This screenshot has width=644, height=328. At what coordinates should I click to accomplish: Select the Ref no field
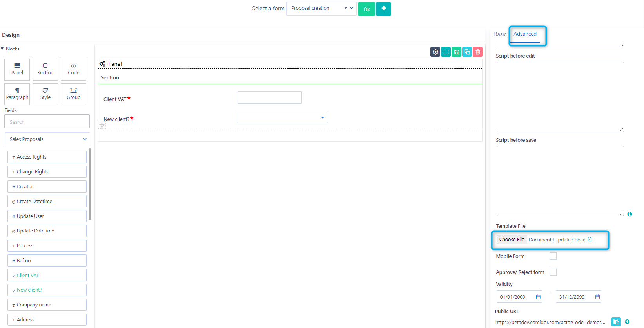[47, 261]
